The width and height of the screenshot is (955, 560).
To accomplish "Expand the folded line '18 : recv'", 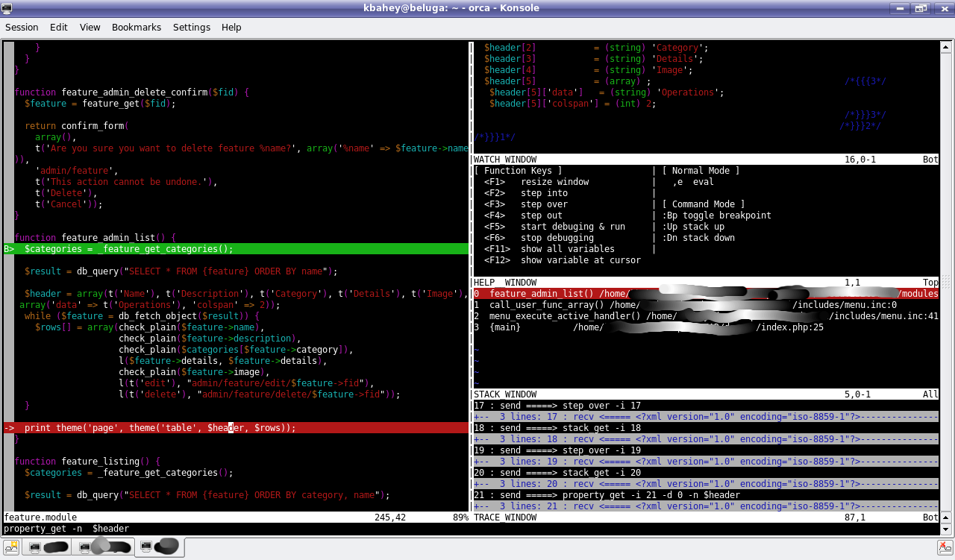I will 706,439.
